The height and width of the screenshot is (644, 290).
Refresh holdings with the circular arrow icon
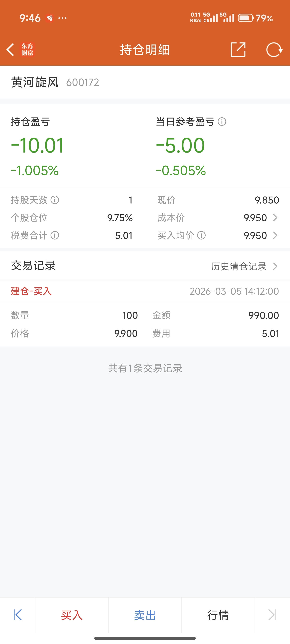274,50
